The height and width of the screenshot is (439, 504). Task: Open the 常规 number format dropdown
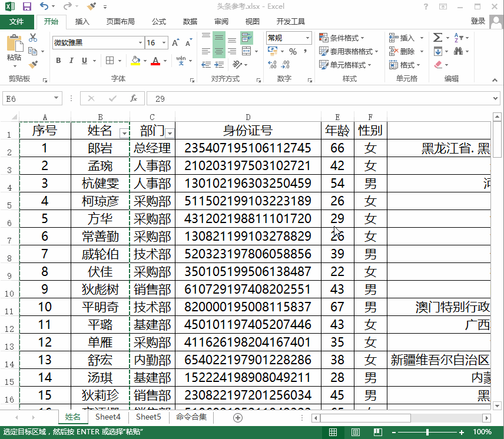pyautogui.click(x=307, y=38)
